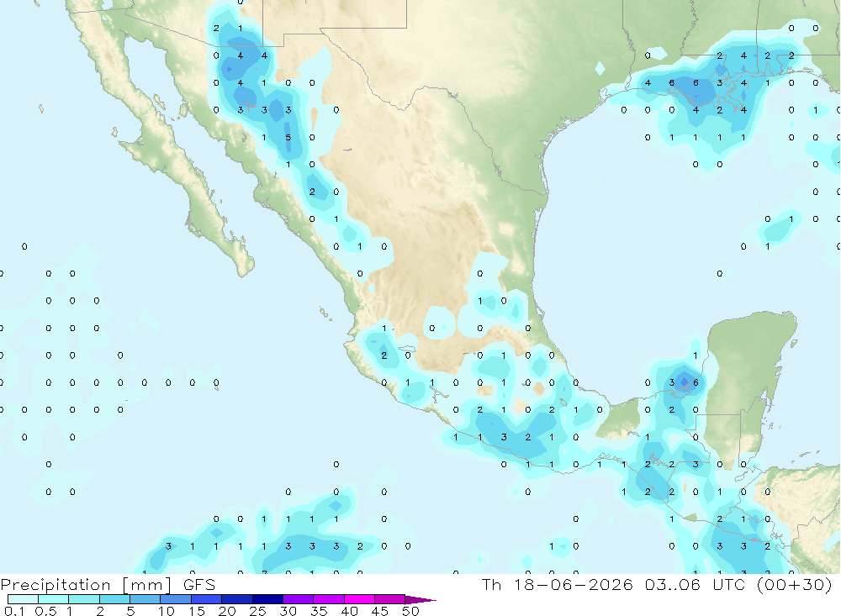The height and width of the screenshot is (616, 841).
Task: Click the '(00+30)' forecast offset text
Action: [795, 584]
